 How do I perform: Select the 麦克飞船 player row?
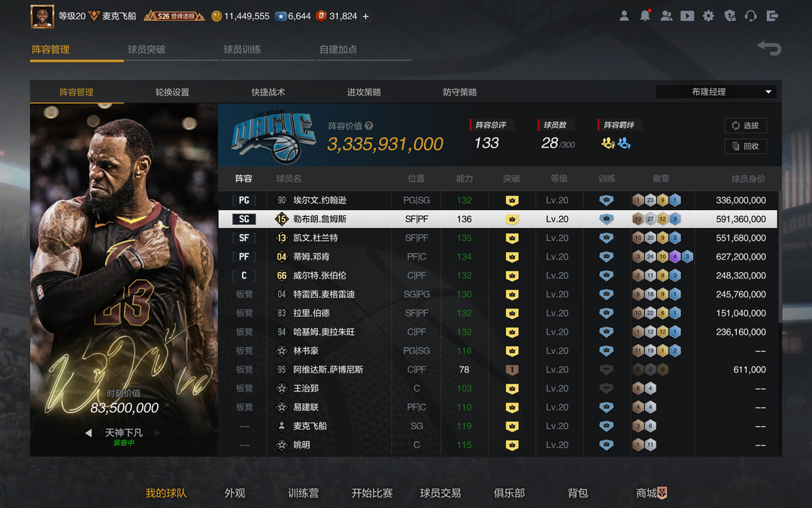coord(498,426)
